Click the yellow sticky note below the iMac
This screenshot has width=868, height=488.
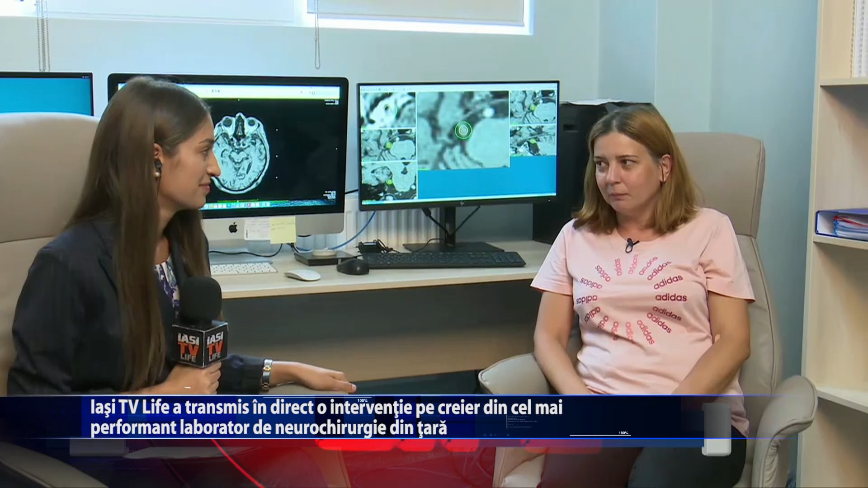coord(283,229)
